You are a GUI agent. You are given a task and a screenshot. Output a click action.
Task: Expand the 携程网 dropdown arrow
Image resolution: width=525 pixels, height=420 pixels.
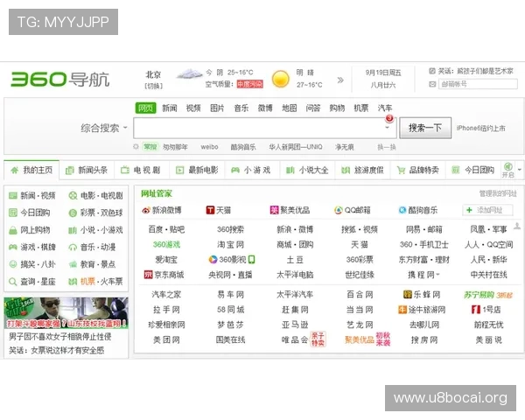click(438, 275)
